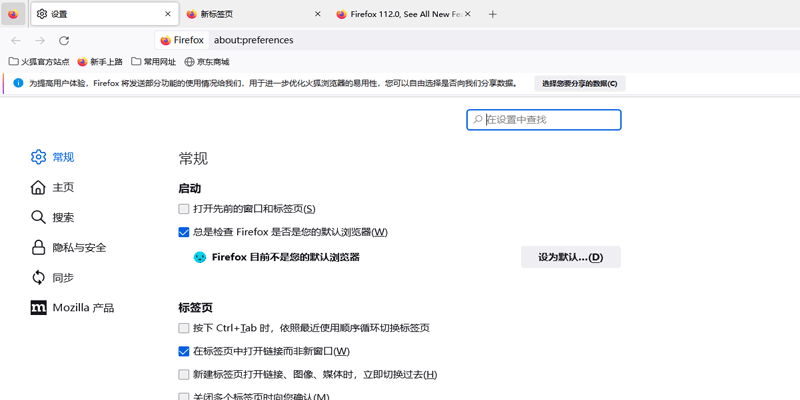Click 选择您要分享的数据 button
800x400 pixels.
579,83
